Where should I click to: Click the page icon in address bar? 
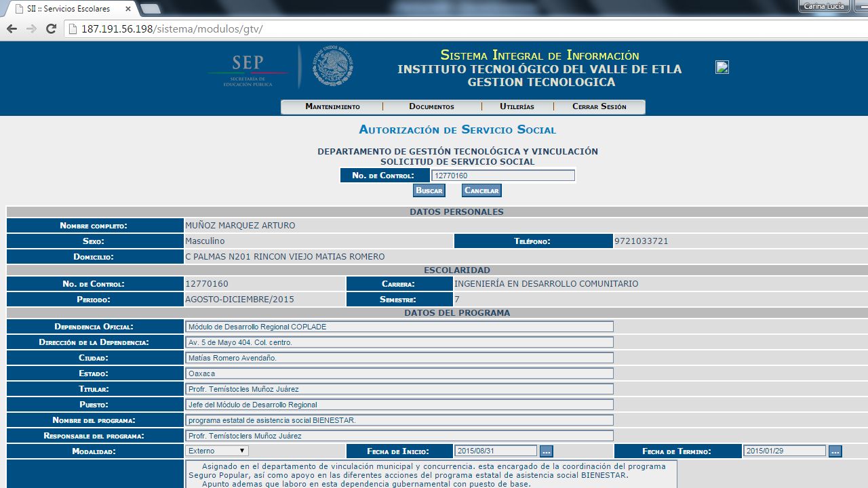point(73,29)
